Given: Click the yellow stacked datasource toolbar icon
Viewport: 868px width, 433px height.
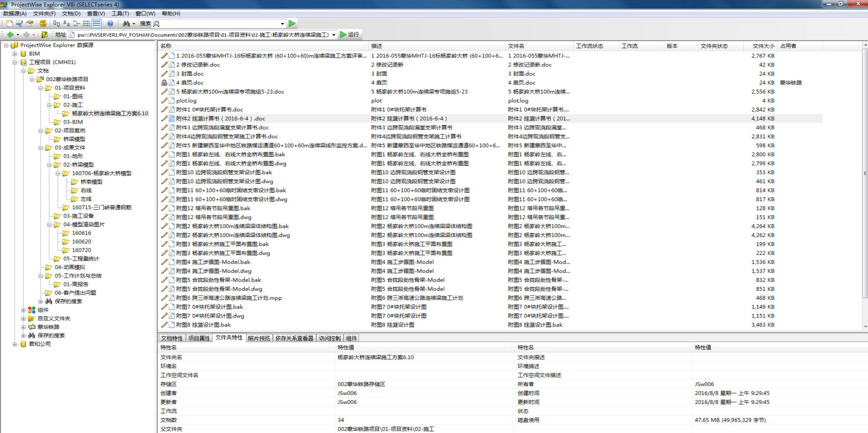Looking at the screenshot, I should coord(43,24).
